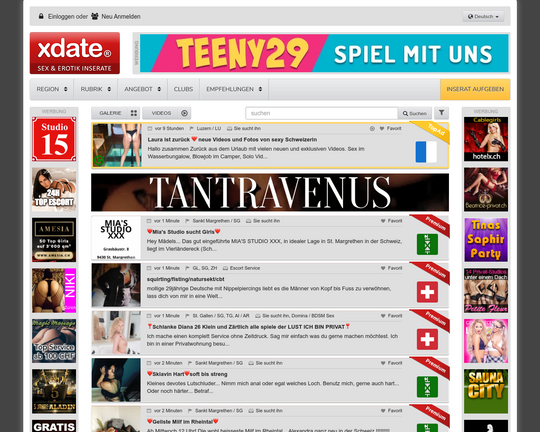This screenshot has height=432, width=540.
Task: Click the grid icon next to GALERIE
Action: [x=134, y=113]
